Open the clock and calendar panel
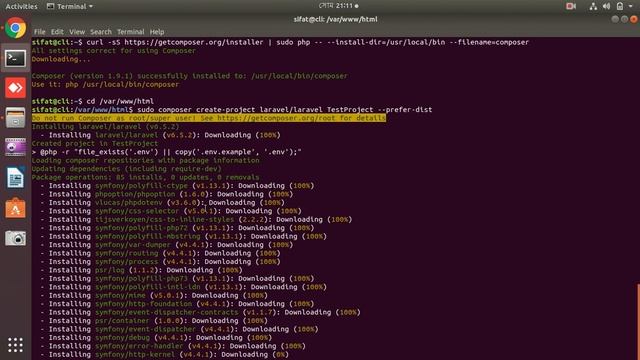The width and height of the screenshot is (640, 360). click(x=338, y=6)
